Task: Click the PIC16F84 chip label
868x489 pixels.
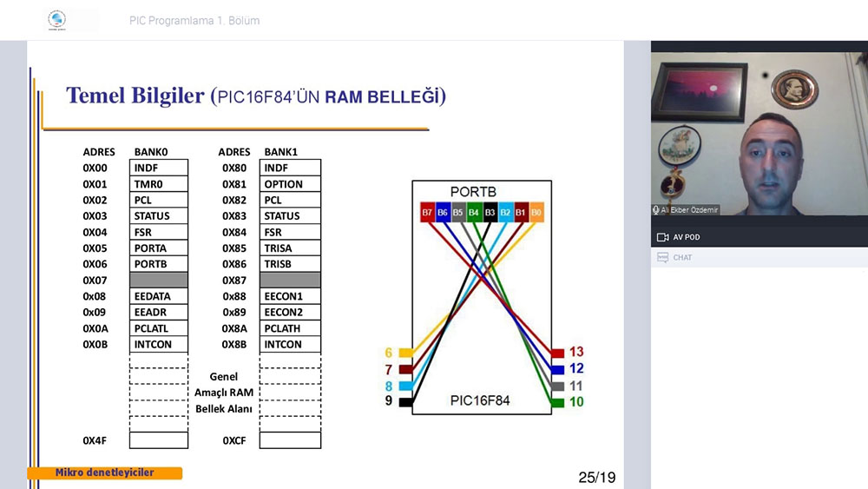Action: pyautogui.click(x=480, y=400)
